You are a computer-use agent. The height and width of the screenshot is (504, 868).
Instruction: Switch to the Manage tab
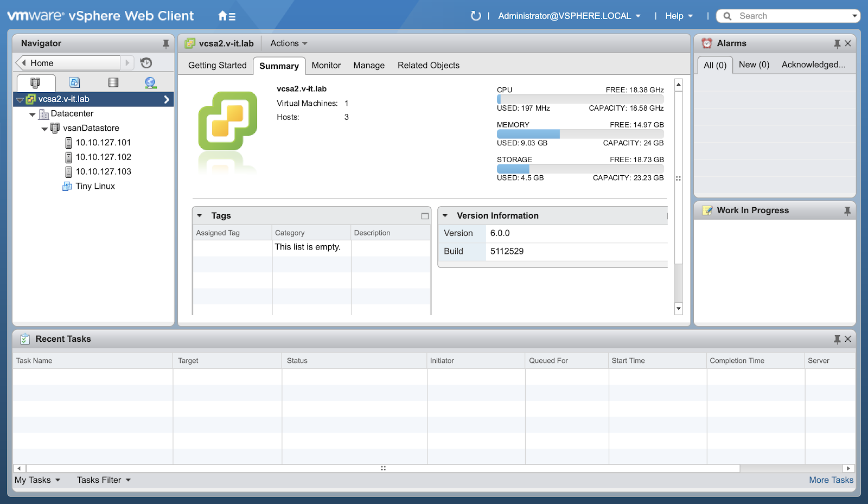(369, 66)
